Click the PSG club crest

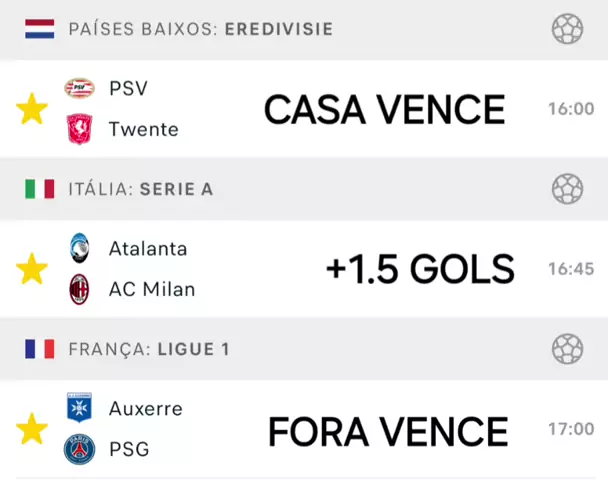[x=79, y=450]
